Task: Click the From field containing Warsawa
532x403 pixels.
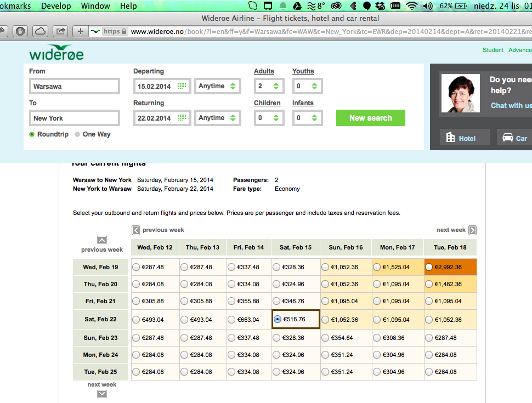Action: point(75,86)
